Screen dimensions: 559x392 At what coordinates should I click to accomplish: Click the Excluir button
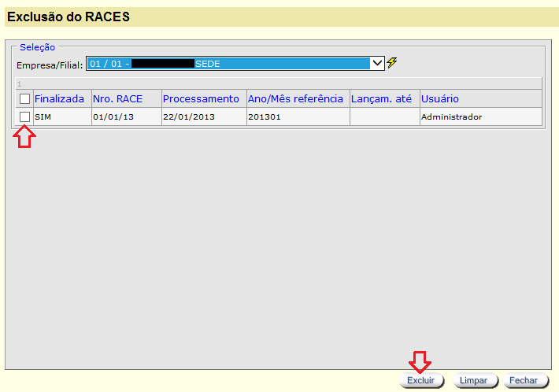point(421,381)
